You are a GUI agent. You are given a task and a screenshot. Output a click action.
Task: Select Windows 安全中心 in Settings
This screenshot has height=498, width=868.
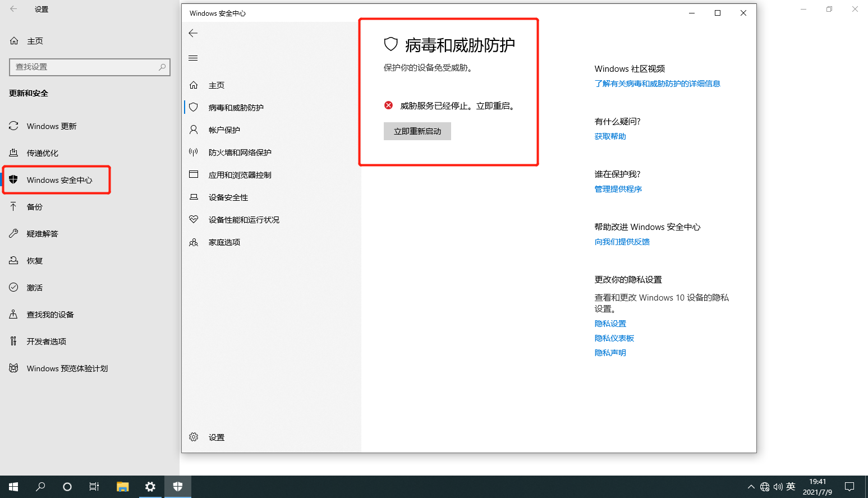pyautogui.click(x=59, y=180)
